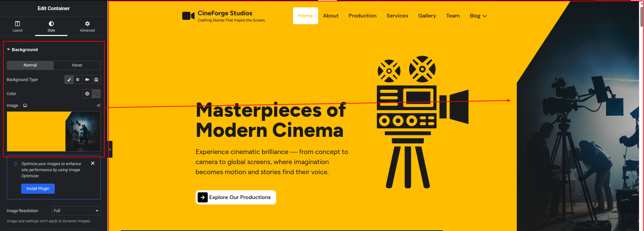Select Gradient background type icon
Screen dimensions: 644x231
pyautogui.click(x=78, y=80)
